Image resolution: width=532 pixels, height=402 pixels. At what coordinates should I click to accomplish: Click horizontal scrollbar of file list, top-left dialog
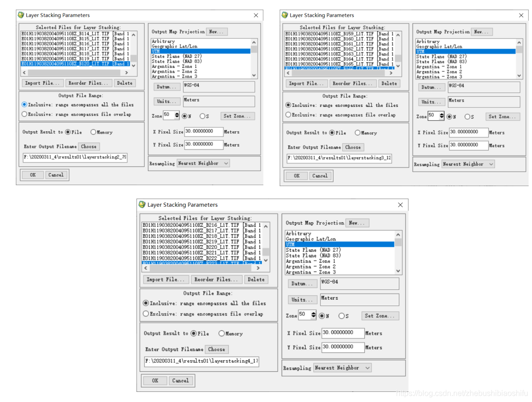75,73
